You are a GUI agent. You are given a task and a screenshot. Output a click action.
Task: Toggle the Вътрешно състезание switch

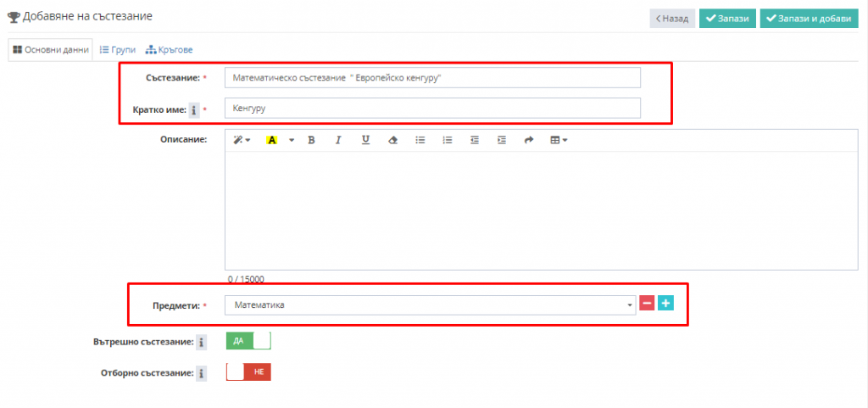248,341
